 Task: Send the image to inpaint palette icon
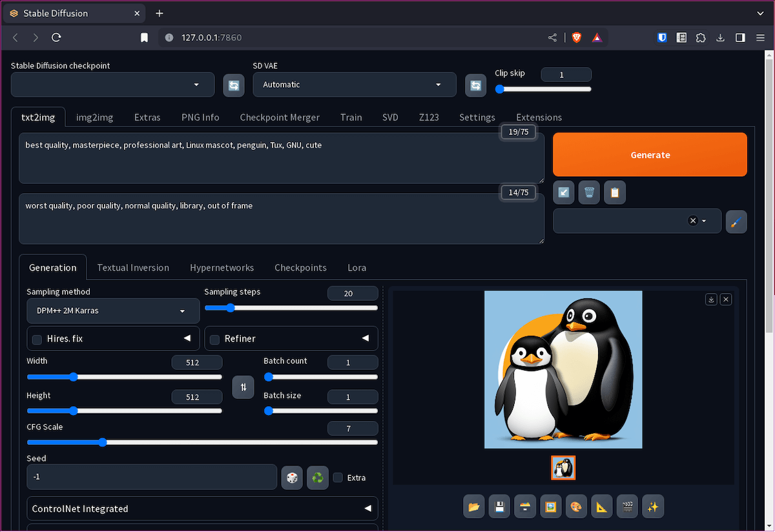pyautogui.click(x=576, y=506)
